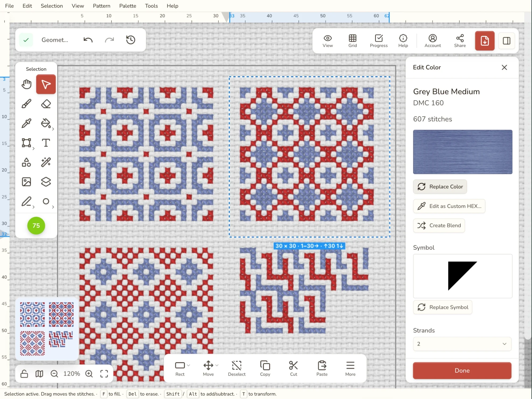This screenshot has height=399, width=532.
Task: Expand the Rect selection shape options
Action: [188, 365]
